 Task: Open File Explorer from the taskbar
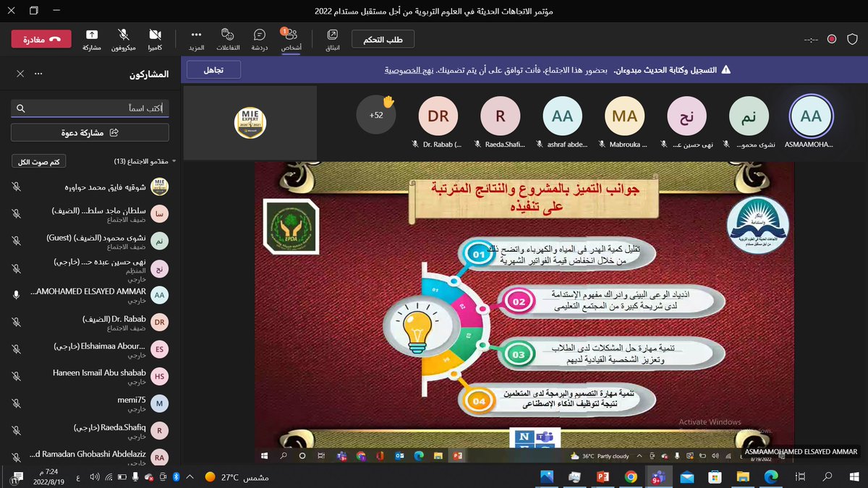(743, 476)
